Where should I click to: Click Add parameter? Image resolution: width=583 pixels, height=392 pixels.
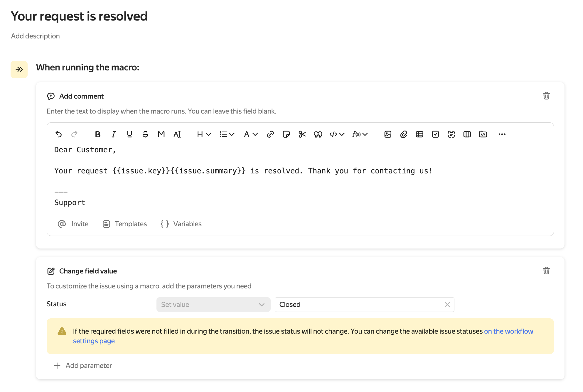point(83,366)
